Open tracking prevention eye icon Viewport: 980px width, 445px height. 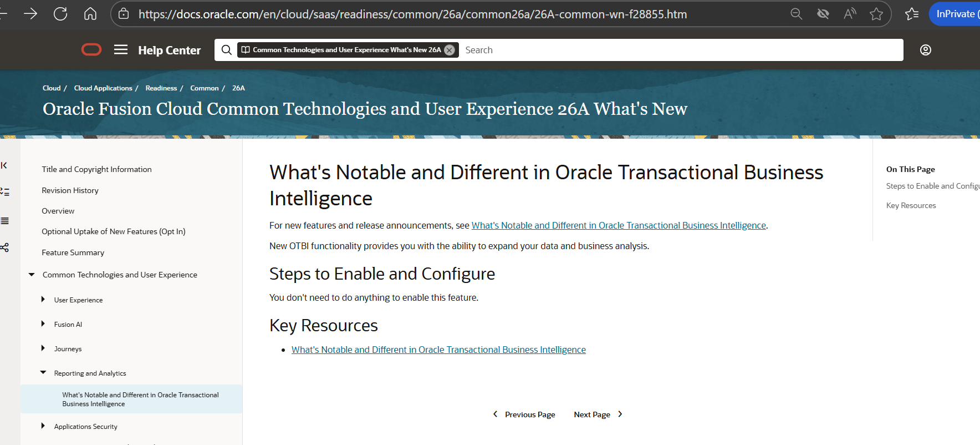823,14
